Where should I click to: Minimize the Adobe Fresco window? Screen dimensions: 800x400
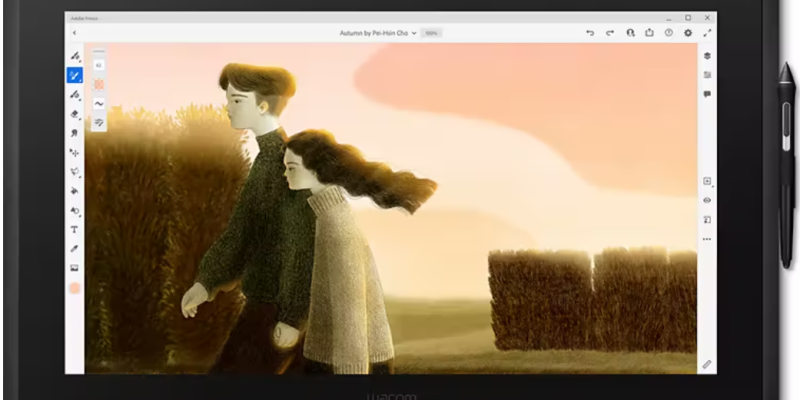tap(669, 18)
